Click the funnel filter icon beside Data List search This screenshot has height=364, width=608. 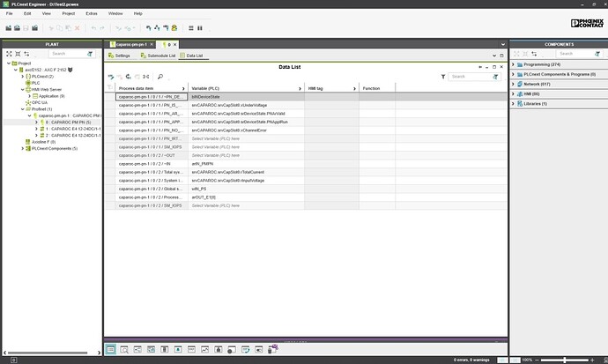click(443, 77)
